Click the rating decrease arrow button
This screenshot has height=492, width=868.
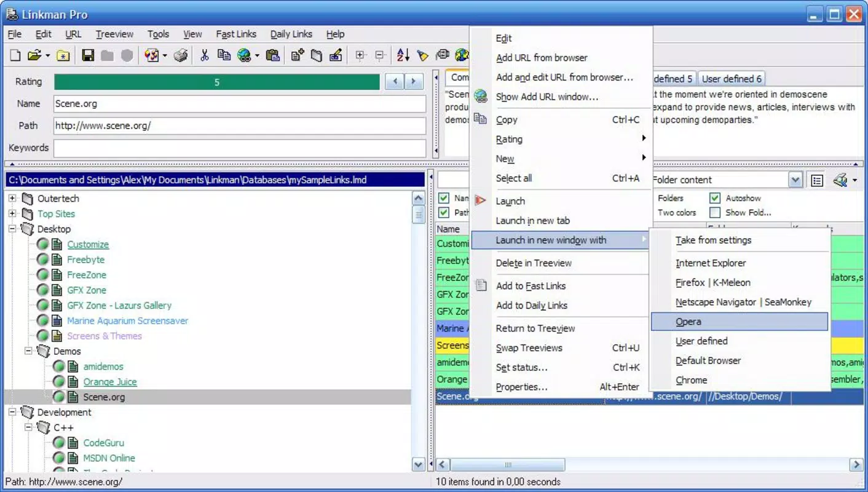(395, 81)
